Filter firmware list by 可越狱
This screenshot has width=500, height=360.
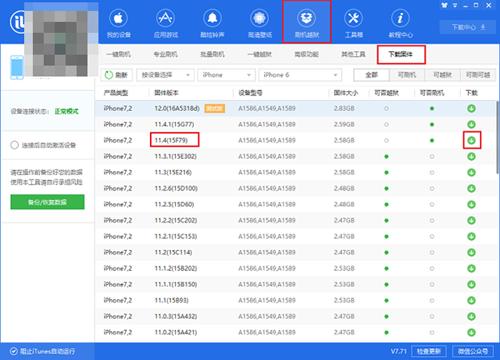(442, 75)
